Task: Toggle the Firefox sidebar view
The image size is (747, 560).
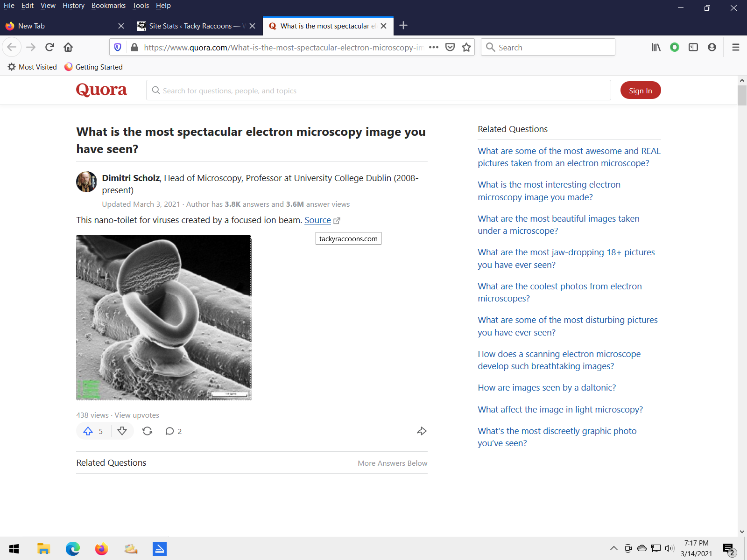Action: [x=693, y=47]
